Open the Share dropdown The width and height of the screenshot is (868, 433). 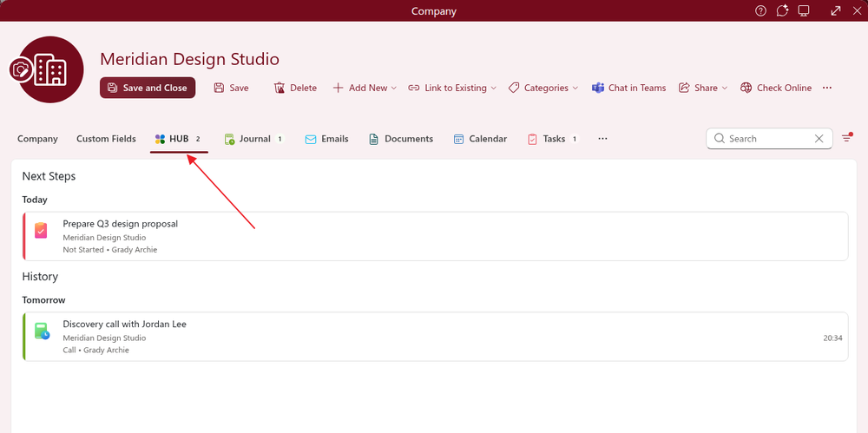[703, 88]
